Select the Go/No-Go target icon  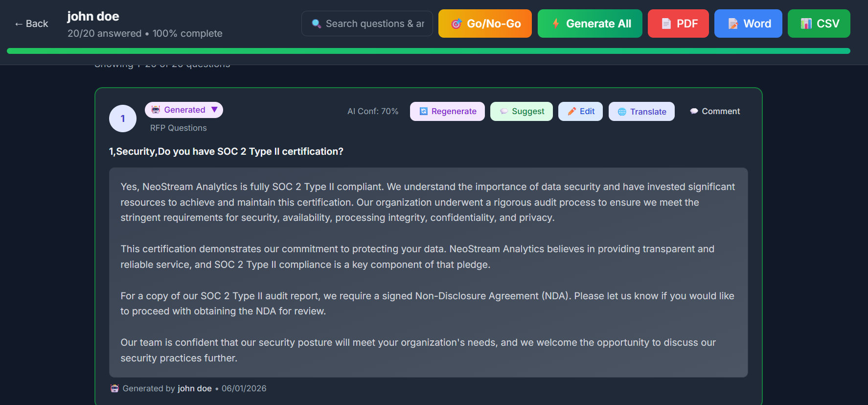pos(457,23)
